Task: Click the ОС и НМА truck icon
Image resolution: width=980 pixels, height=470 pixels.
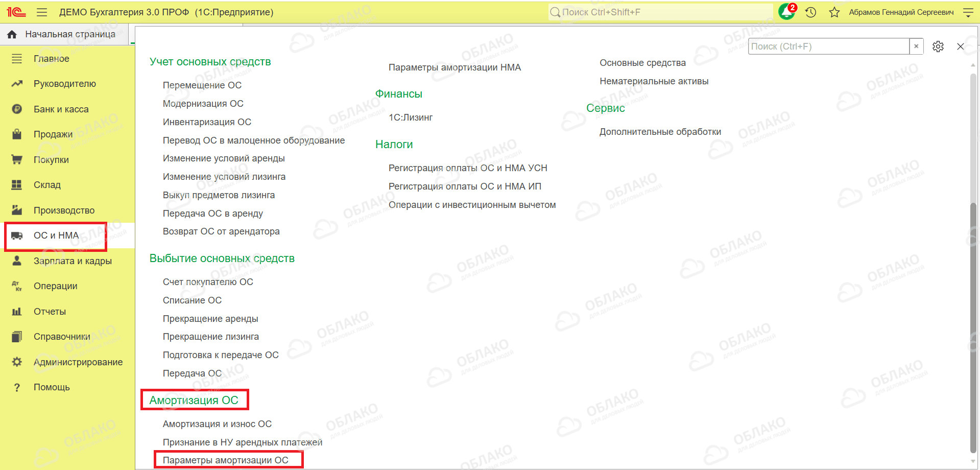Action: pos(17,236)
